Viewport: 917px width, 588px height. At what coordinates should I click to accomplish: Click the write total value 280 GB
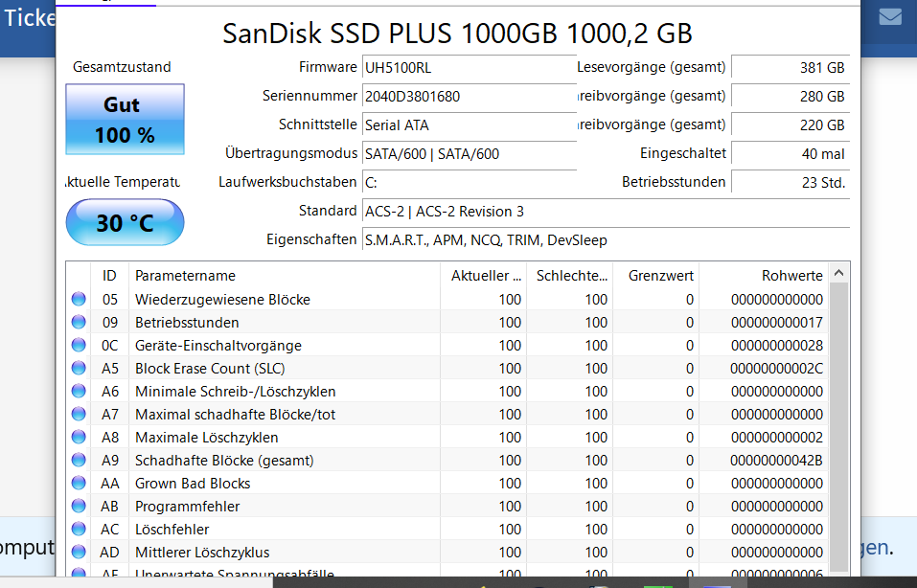791,97
